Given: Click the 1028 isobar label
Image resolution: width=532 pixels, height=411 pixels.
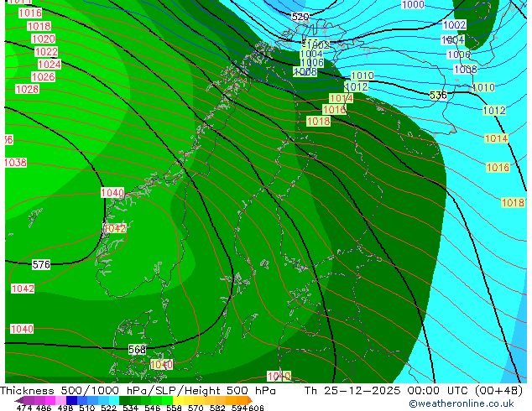Looking at the screenshot, I should (28, 90).
